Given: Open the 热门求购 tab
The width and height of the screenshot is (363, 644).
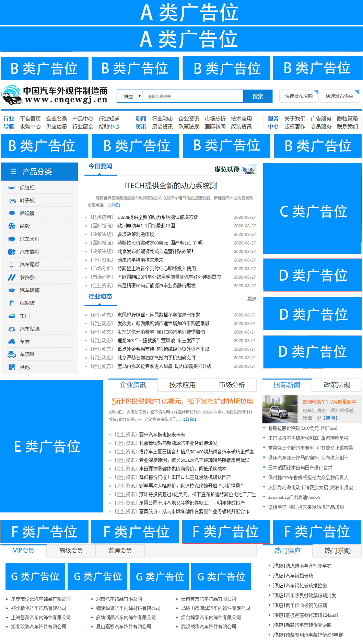Looking at the screenshot, I should pos(337,551).
